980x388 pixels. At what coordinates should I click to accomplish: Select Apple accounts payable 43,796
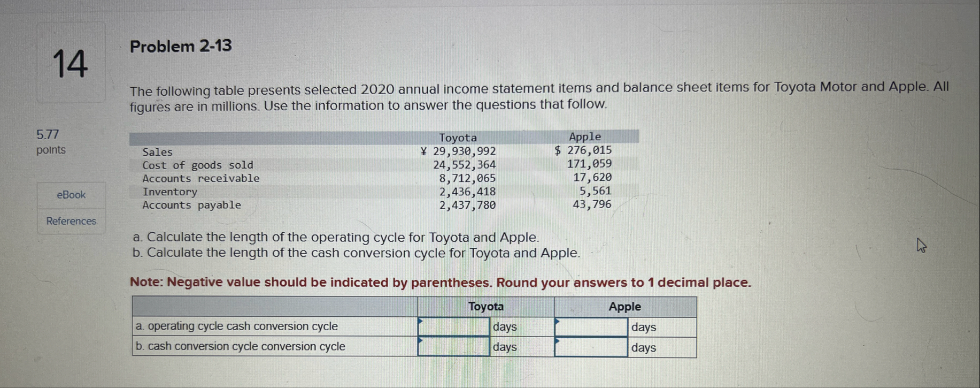[x=592, y=204]
